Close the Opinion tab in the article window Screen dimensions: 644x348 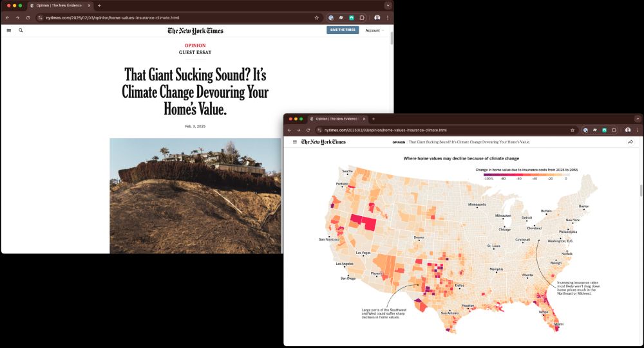coord(89,6)
